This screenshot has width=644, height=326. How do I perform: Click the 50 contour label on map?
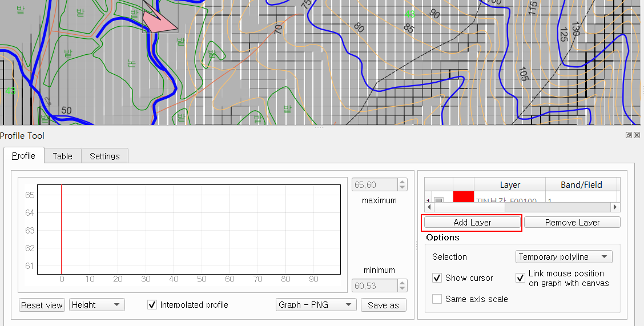[66, 110]
